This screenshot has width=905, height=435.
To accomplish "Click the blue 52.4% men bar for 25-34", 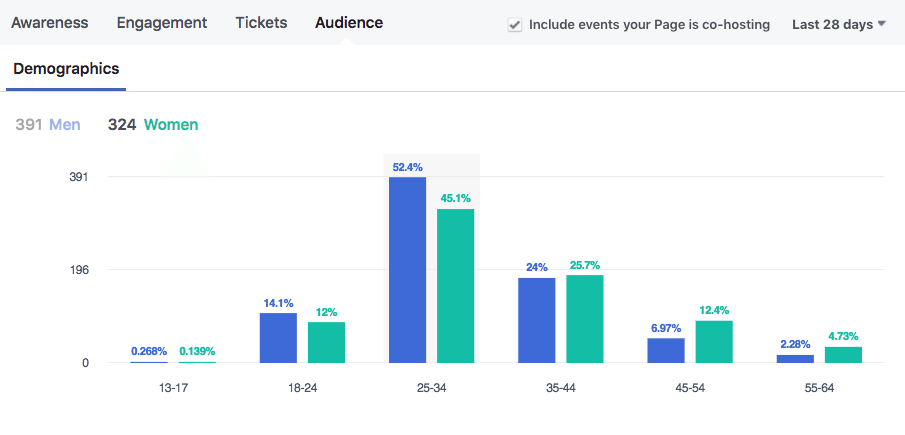I will [x=407, y=269].
